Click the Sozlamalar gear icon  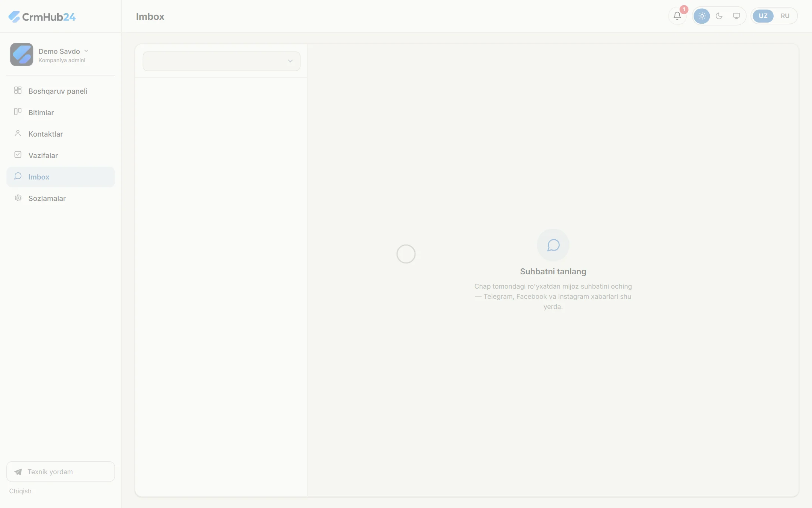pos(18,198)
